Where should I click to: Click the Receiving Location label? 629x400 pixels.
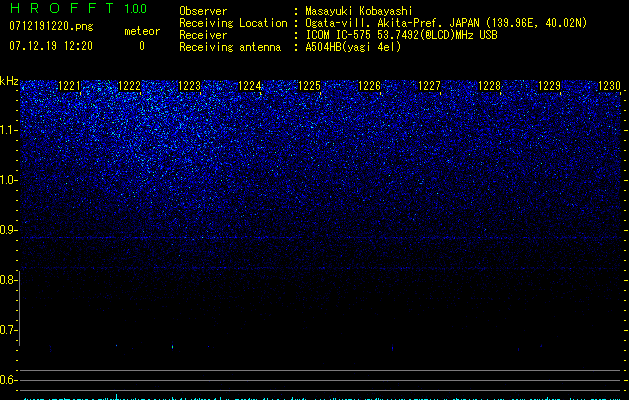(233, 23)
